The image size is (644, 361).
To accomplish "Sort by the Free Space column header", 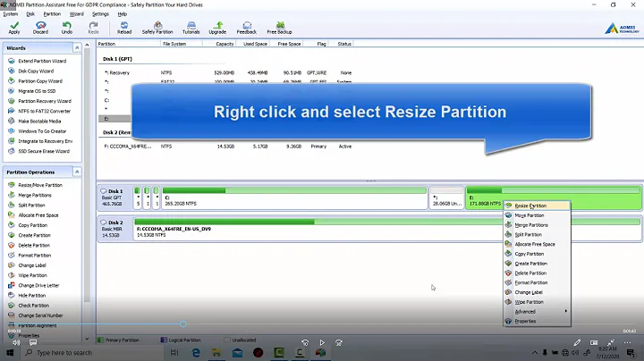I will pos(287,44).
